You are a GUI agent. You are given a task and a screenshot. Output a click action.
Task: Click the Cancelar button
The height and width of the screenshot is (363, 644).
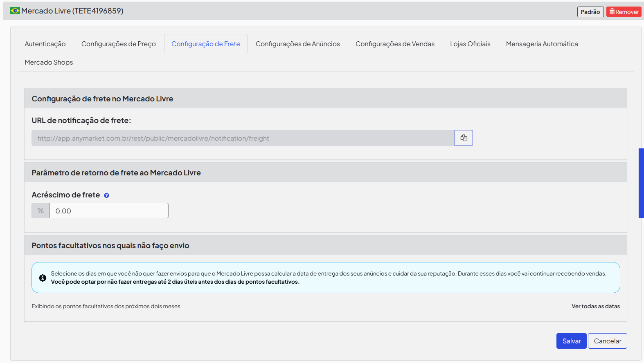click(x=608, y=341)
